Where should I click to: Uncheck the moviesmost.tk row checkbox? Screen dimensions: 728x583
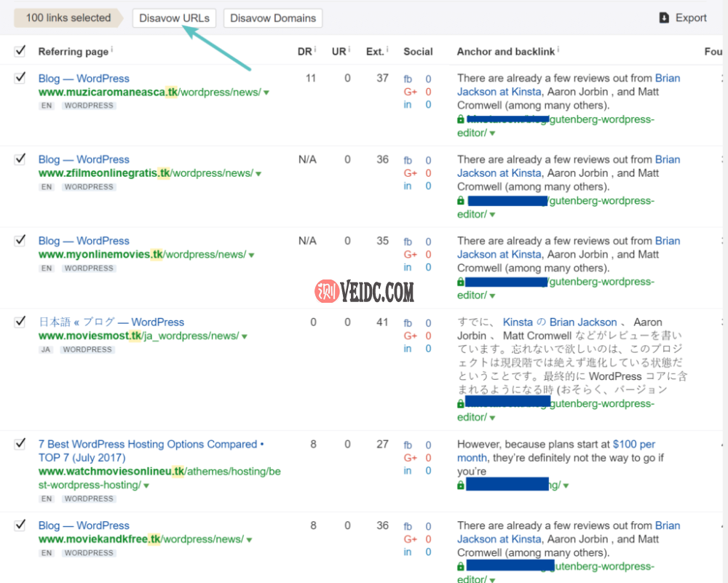pyautogui.click(x=20, y=322)
